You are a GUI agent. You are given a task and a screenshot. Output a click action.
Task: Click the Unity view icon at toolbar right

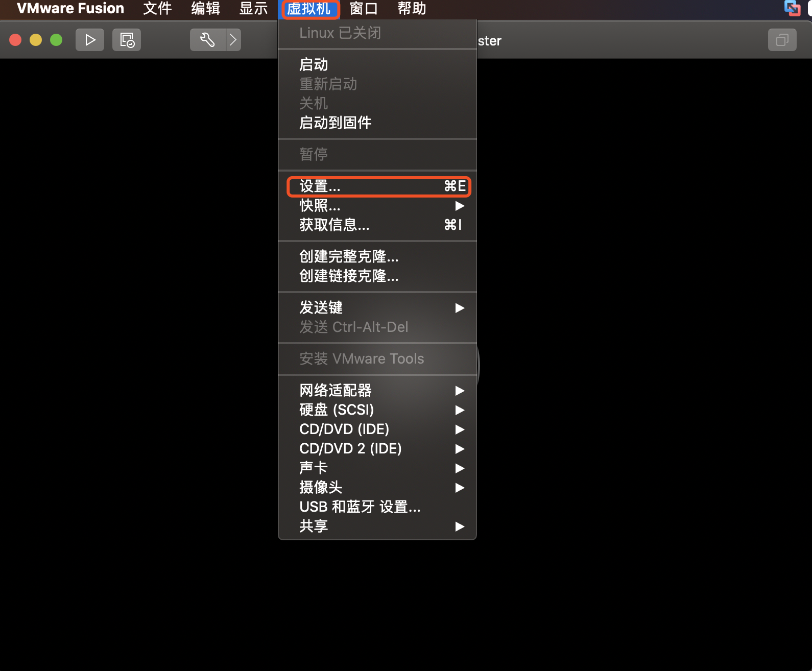click(x=782, y=40)
